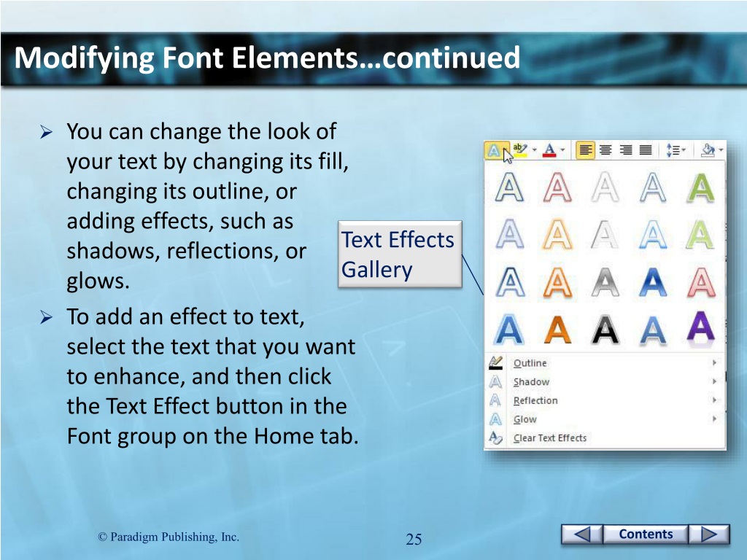Viewport: 747px width, 560px height.
Task: Click the Shading paint bucket icon
Action: [x=708, y=150]
